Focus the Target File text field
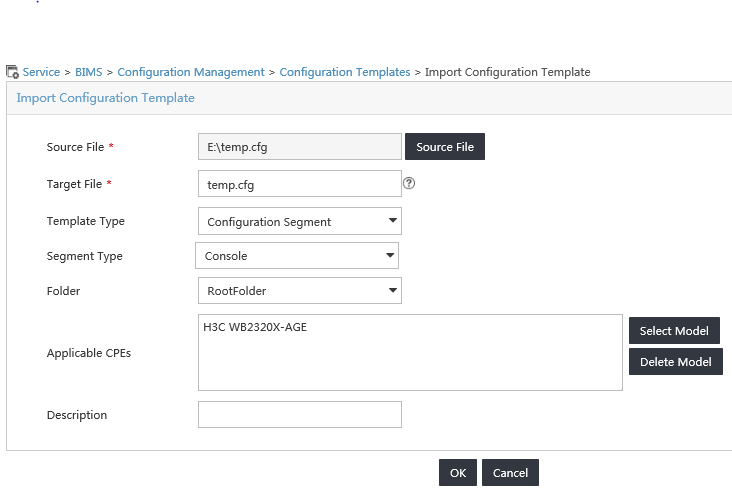This screenshot has height=495, width=732. click(300, 184)
